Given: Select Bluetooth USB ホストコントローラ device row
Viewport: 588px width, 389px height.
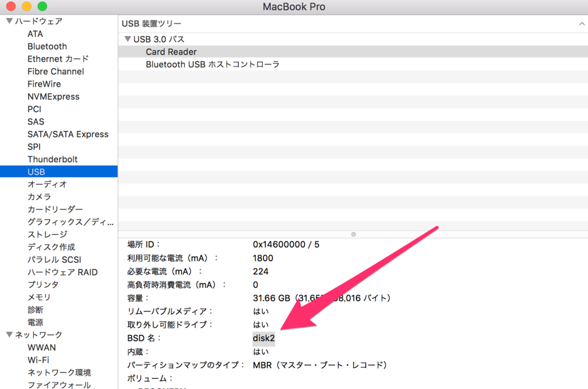Looking at the screenshot, I should click(353, 64).
